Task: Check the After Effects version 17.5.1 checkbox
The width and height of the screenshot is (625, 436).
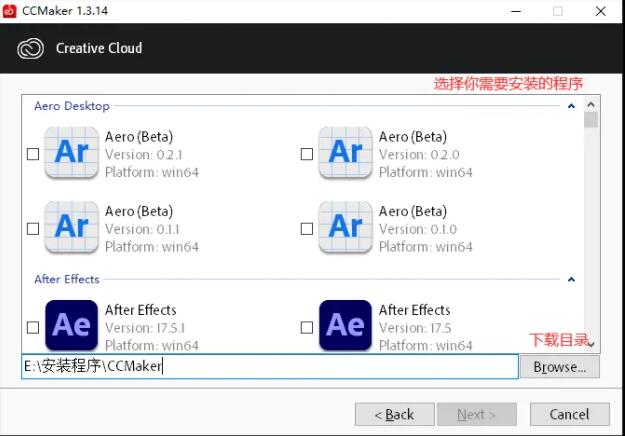Action: click(33, 328)
